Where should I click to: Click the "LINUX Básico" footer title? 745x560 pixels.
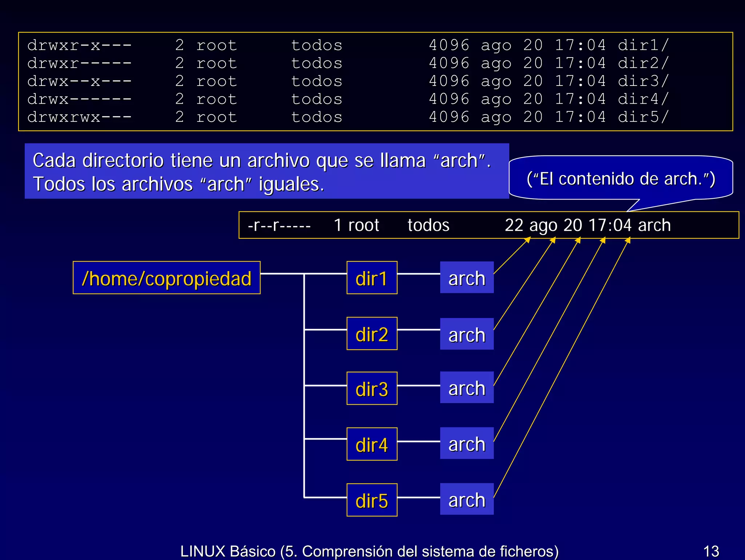pyautogui.click(x=370, y=551)
